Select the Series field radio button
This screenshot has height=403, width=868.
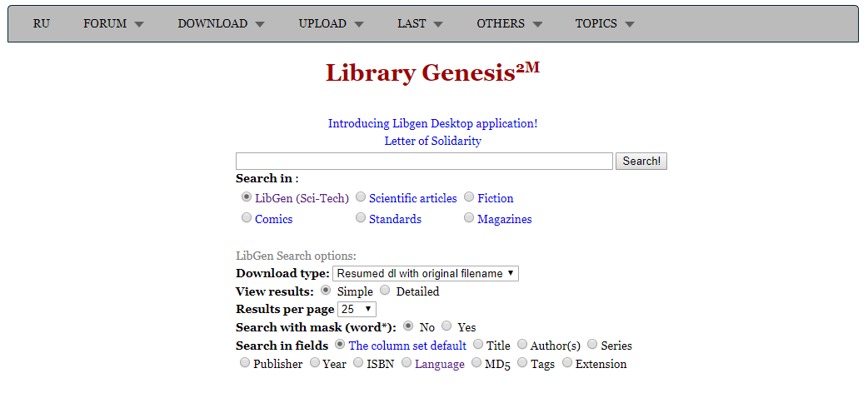(591, 345)
